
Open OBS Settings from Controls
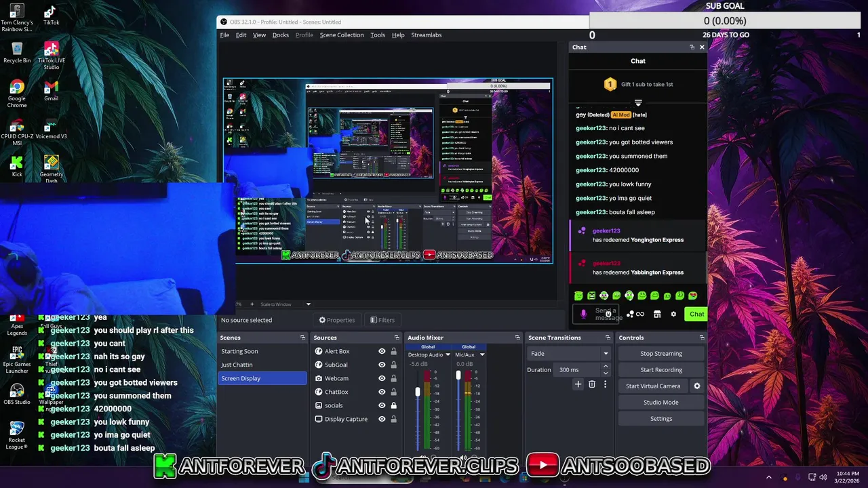tap(661, 418)
